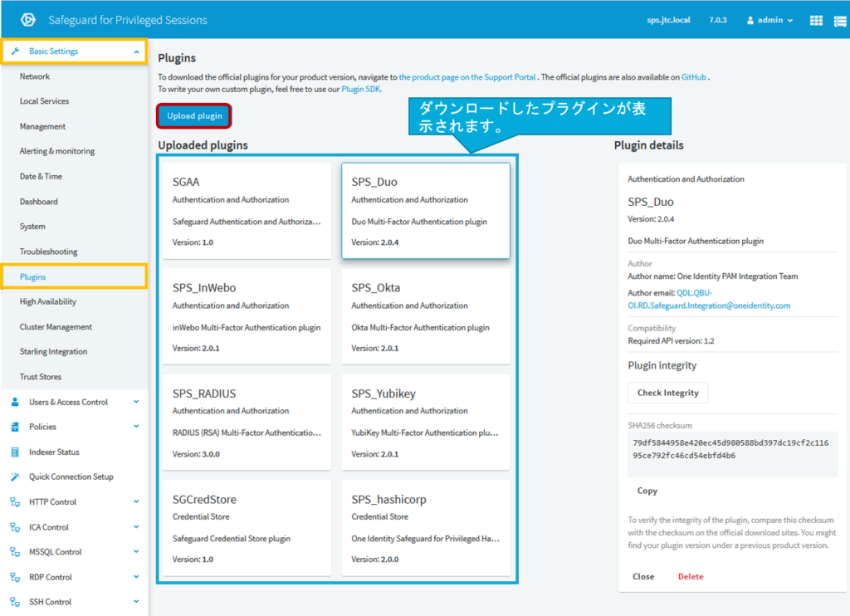Screen dimensions: 850x616
Task: Click the author email link
Action: tap(709, 300)
